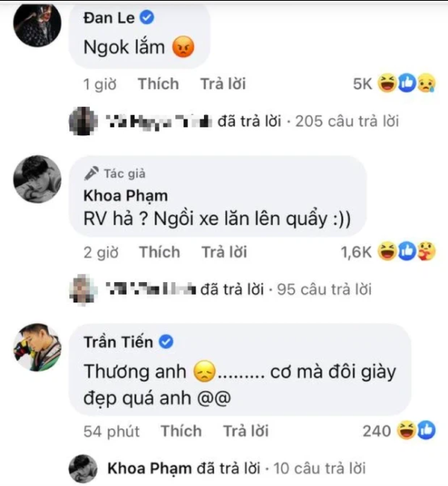Reply to Đan Le's comment via Trả lời
This screenshot has width=448, height=486.
click(x=223, y=84)
